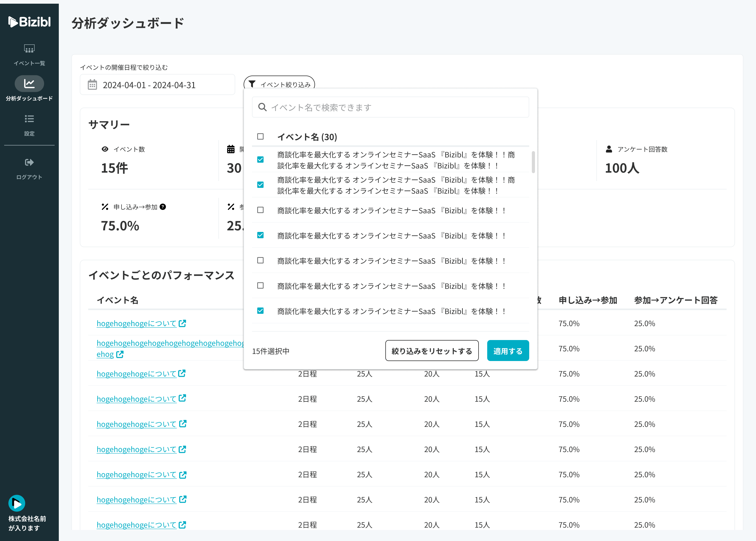Click the Bizibl logo in sidebar
This screenshot has height=541, width=756.
[x=29, y=22]
